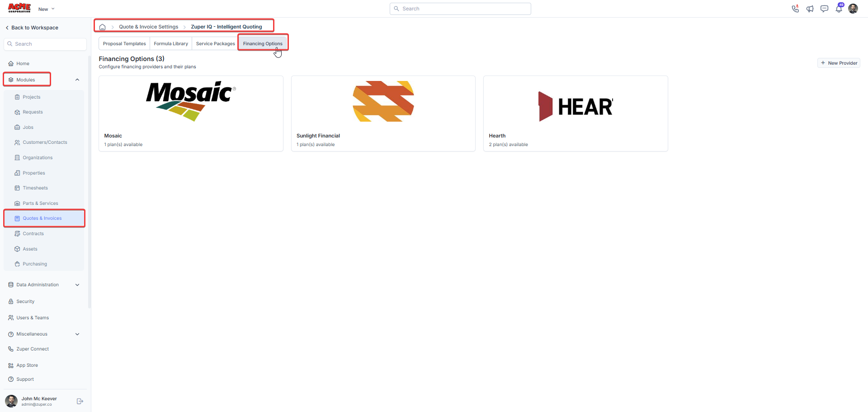Switch to Proposal Templates tab

tap(124, 44)
